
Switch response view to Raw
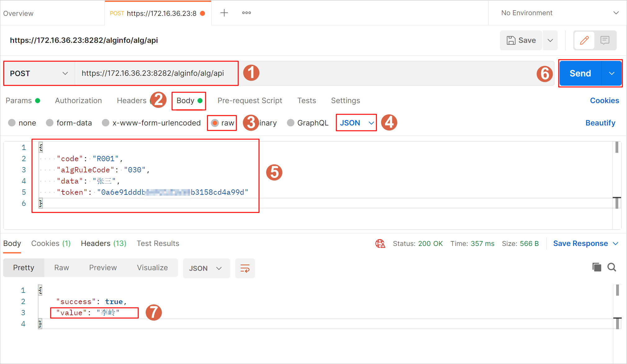click(x=61, y=268)
